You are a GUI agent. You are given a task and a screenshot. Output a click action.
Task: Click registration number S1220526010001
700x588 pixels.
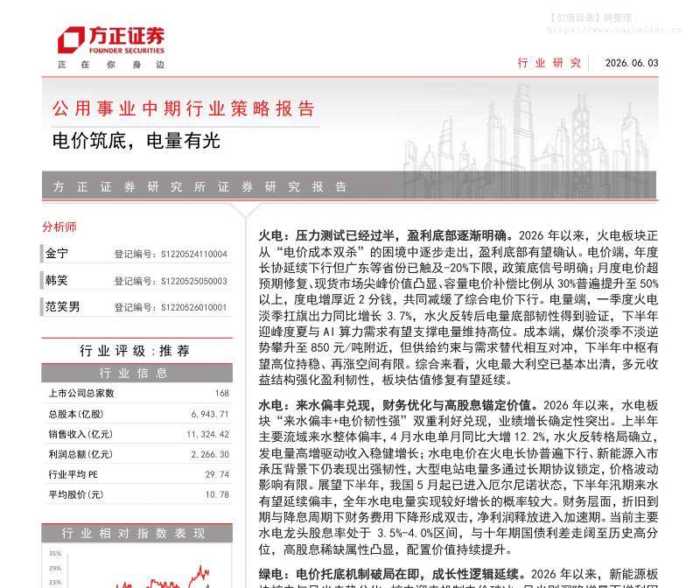193,307
